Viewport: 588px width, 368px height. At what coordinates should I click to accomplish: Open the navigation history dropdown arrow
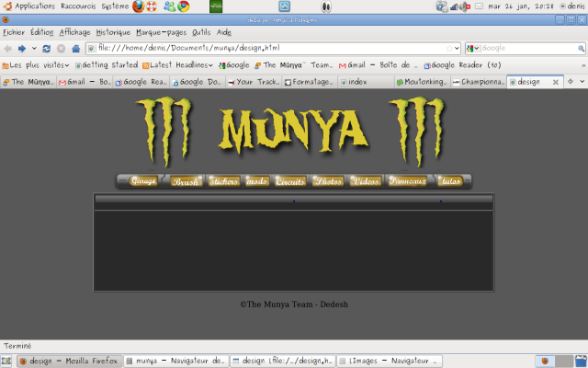point(34,49)
